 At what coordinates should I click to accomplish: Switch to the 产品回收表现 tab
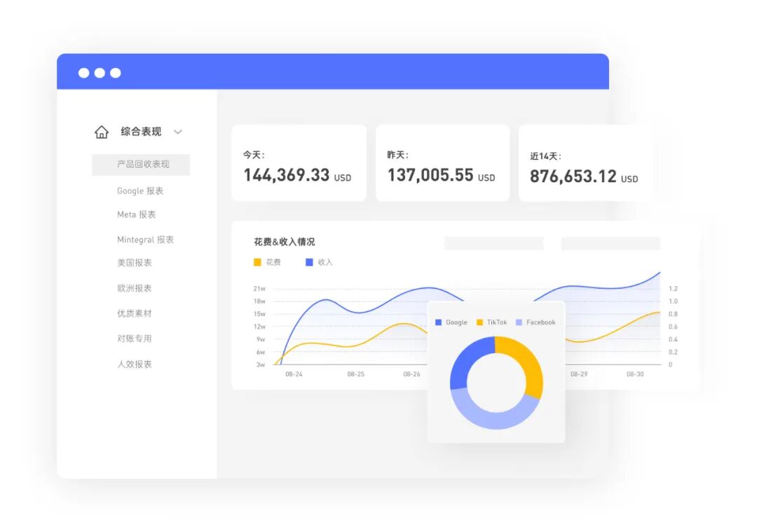[140, 165]
